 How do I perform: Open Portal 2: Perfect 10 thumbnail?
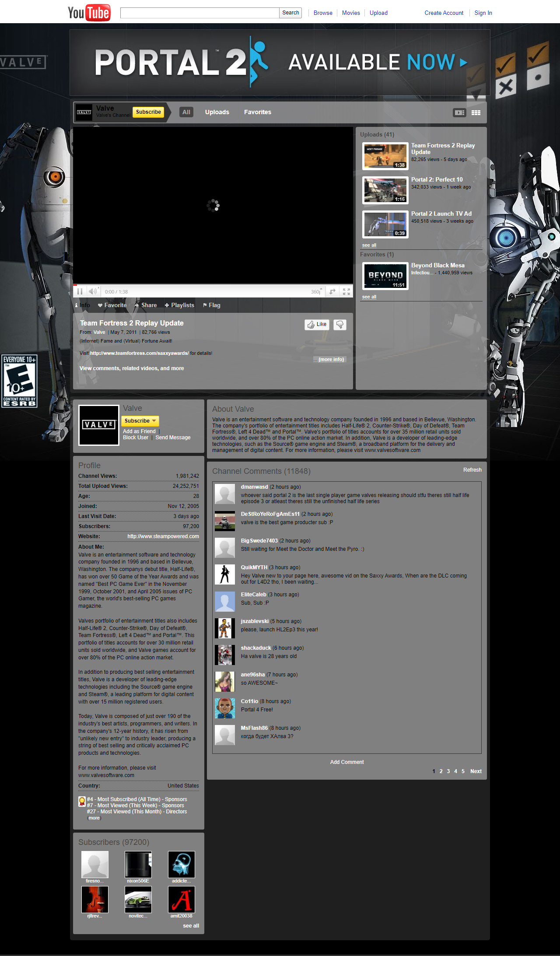(x=385, y=190)
